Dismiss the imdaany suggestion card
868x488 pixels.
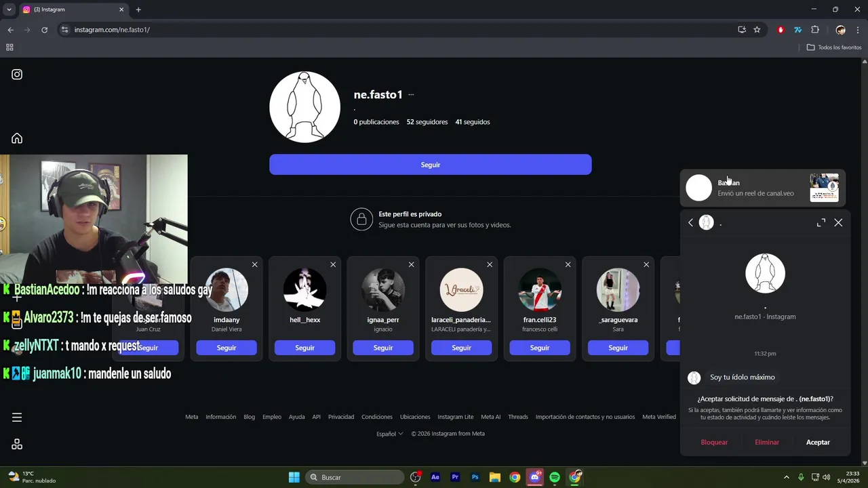coord(254,264)
